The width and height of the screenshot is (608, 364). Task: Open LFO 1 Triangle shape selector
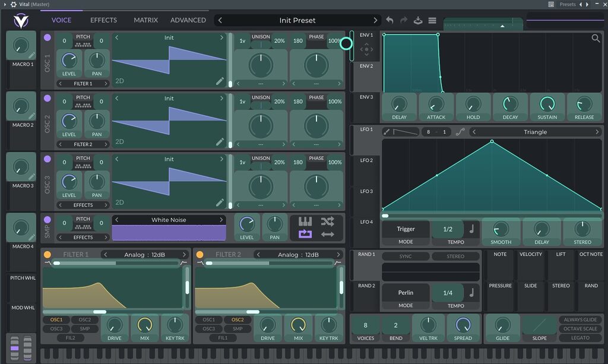(x=535, y=132)
